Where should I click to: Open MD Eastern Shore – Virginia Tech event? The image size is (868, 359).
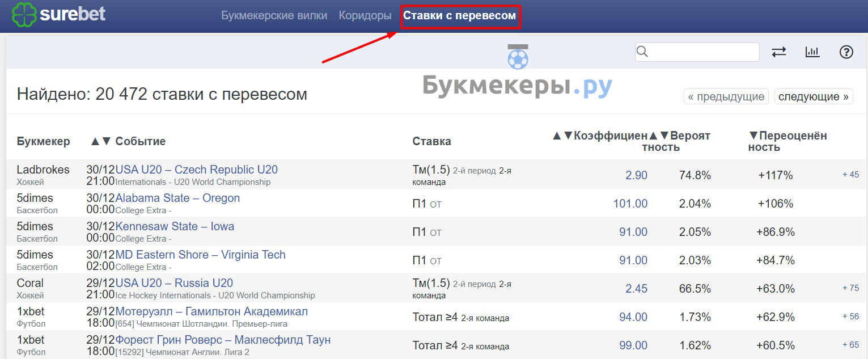click(200, 255)
